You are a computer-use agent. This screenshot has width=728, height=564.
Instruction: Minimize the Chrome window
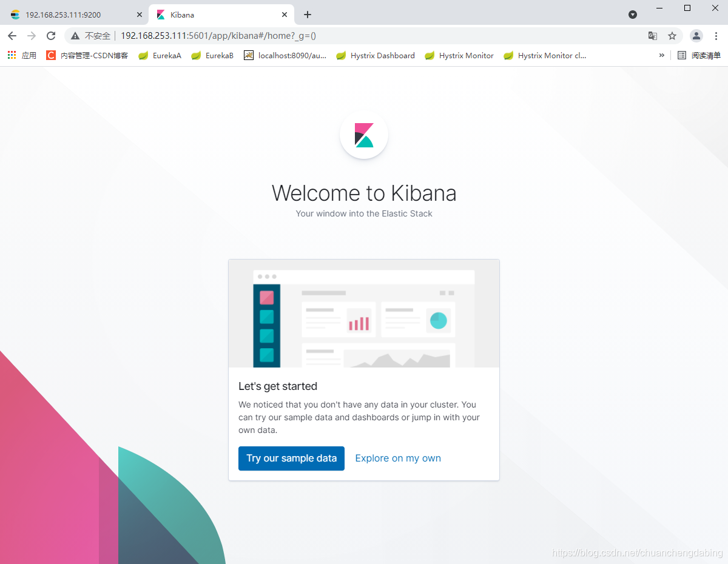point(659,8)
